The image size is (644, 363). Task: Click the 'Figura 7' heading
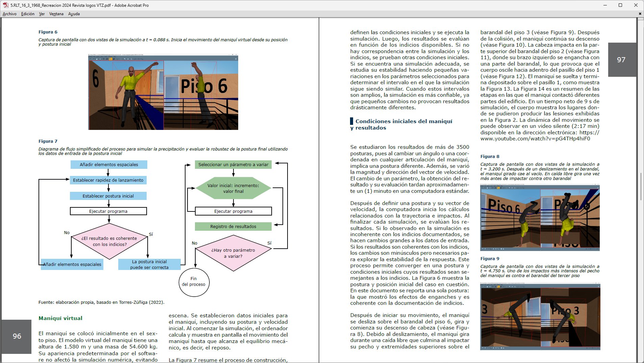pos(48,141)
